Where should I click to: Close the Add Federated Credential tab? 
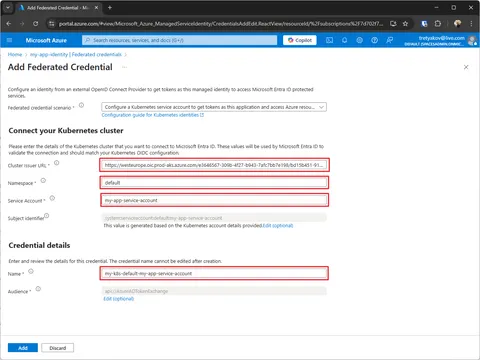tap(96, 7)
